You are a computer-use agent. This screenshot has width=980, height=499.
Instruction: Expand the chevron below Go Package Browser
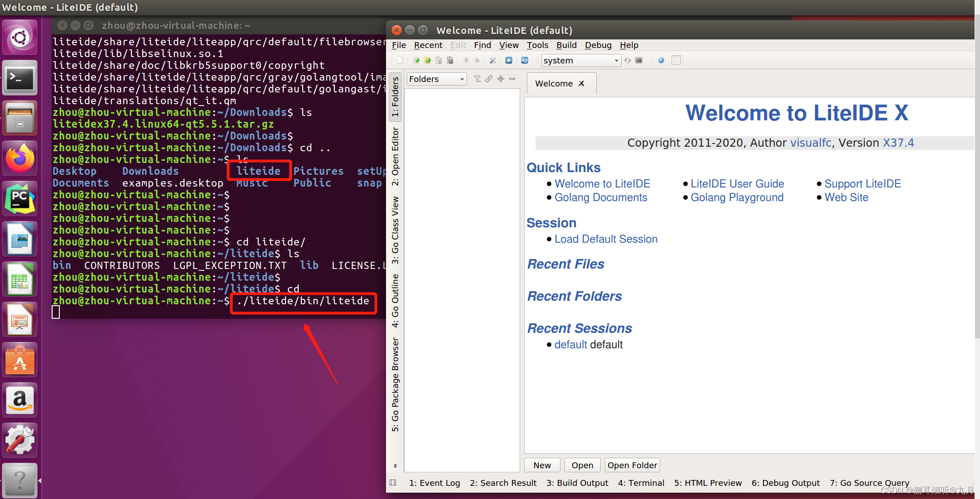(396, 465)
